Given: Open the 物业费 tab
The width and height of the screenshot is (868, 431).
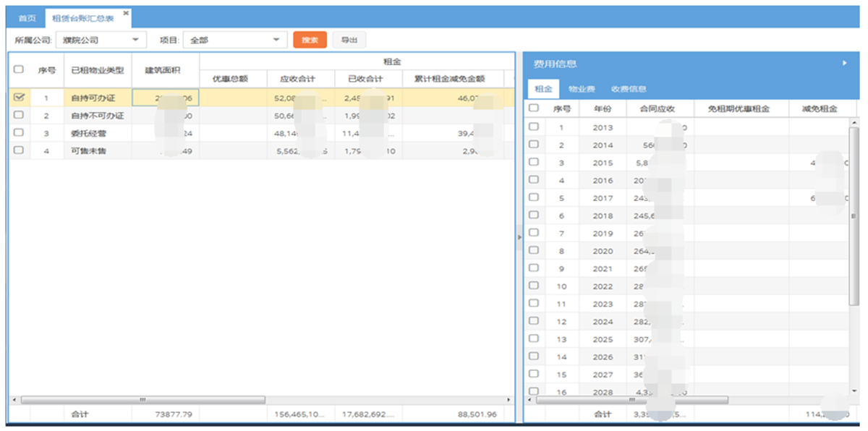Looking at the screenshot, I should pos(581,89).
